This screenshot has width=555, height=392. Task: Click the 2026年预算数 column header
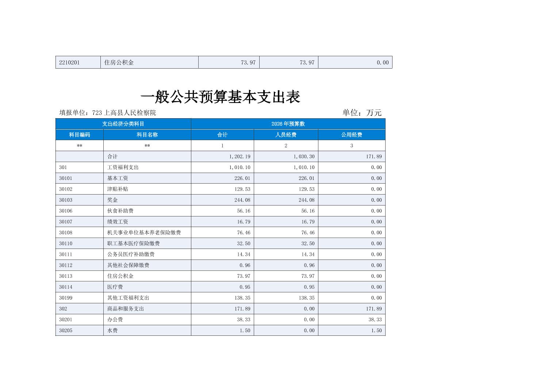288,124
